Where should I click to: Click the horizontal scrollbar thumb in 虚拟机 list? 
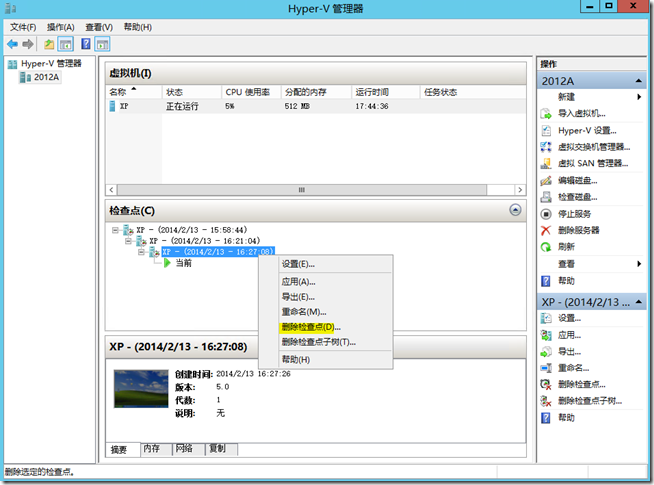[x=302, y=190]
